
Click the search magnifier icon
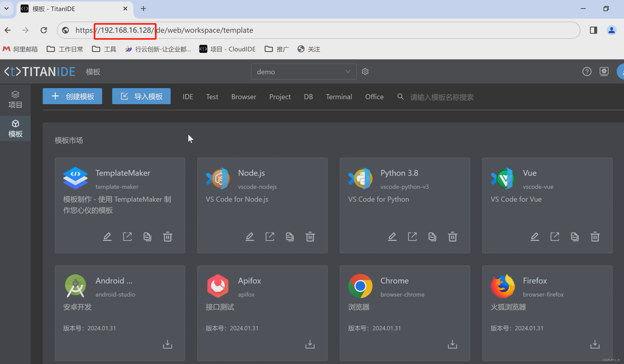coord(400,97)
